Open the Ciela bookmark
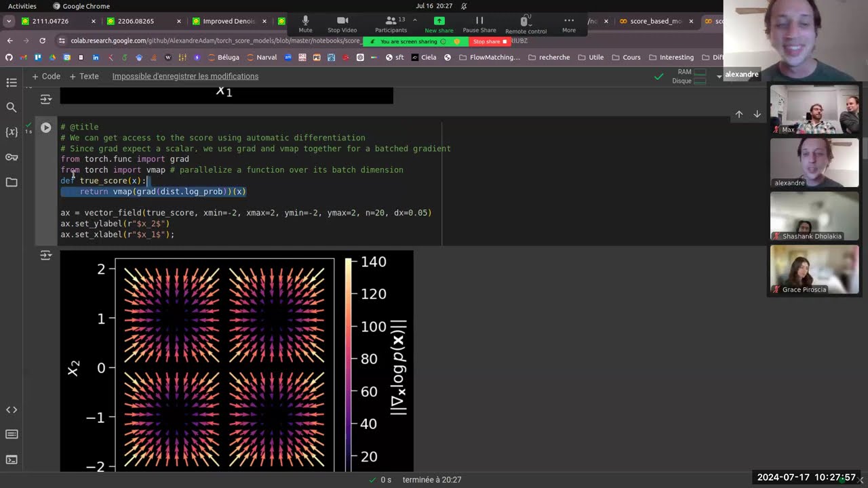The height and width of the screenshot is (488, 868). (x=423, y=58)
